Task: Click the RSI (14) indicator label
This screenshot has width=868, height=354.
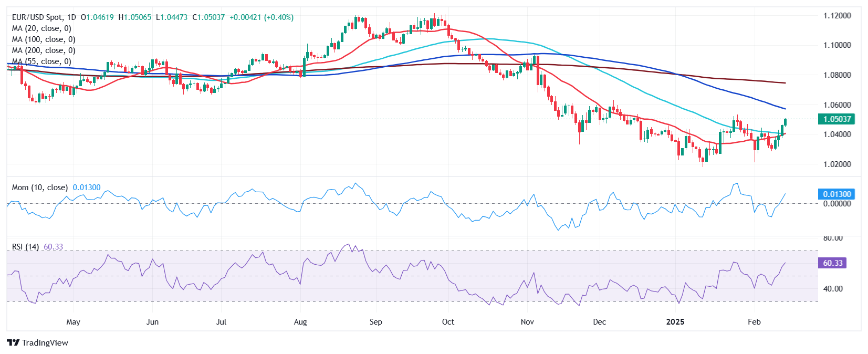Action: (x=25, y=247)
